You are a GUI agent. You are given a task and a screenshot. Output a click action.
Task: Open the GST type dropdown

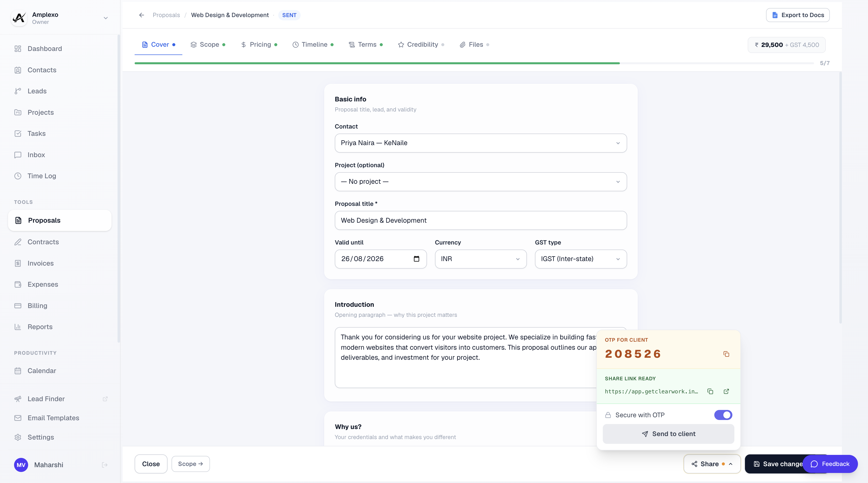[581, 259]
